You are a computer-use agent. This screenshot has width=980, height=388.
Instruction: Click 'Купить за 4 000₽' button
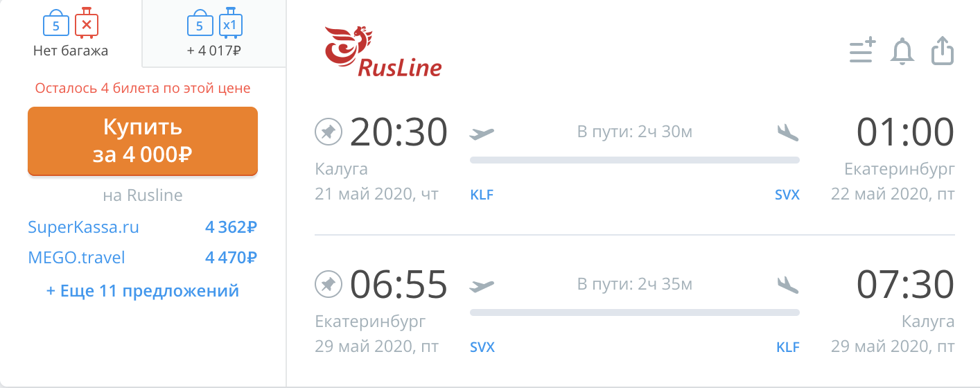pyautogui.click(x=143, y=141)
